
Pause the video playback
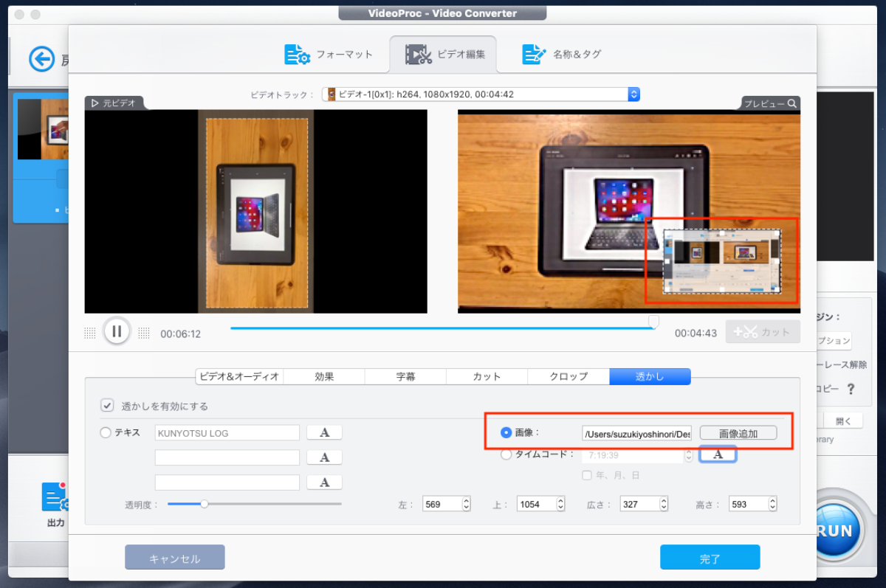coord(117,331)
